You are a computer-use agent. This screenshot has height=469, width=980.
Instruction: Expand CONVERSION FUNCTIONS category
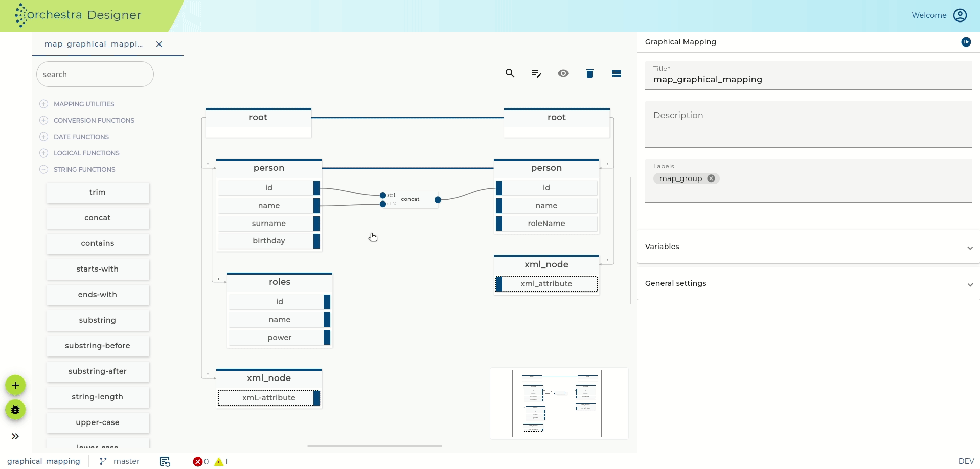point(44,120)
